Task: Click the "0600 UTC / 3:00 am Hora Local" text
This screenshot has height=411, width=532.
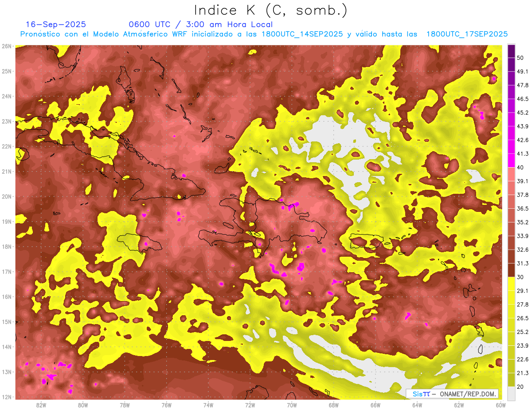Action: [200, 24]
